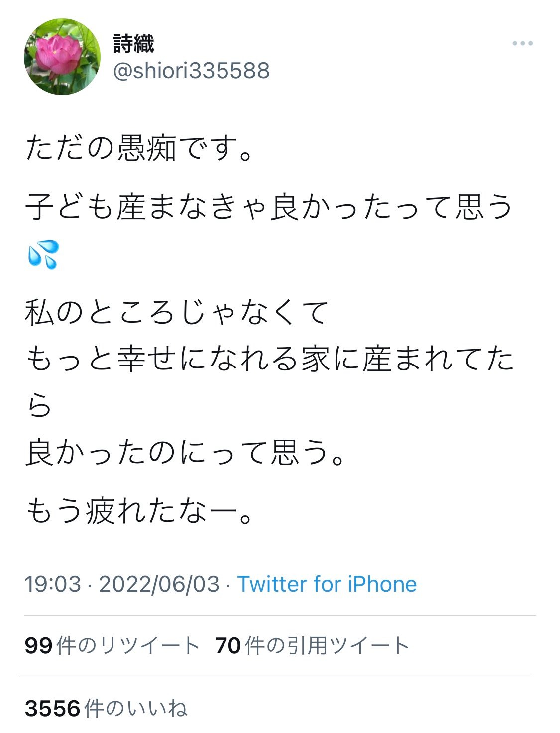Click the tweet line ただの愚痴です。

click(140, 148)
